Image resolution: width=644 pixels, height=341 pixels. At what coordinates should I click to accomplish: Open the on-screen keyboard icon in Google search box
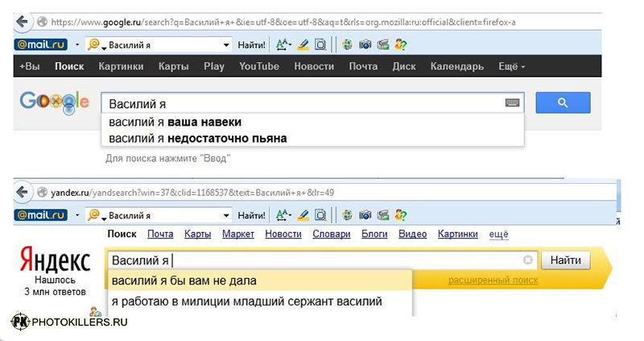[x=512, y=103]
